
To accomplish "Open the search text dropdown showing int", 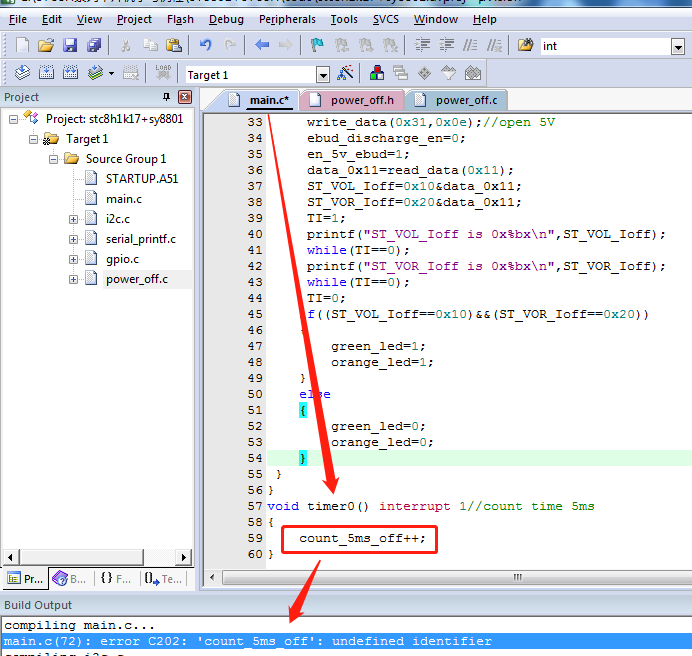I will click(678, 46).
